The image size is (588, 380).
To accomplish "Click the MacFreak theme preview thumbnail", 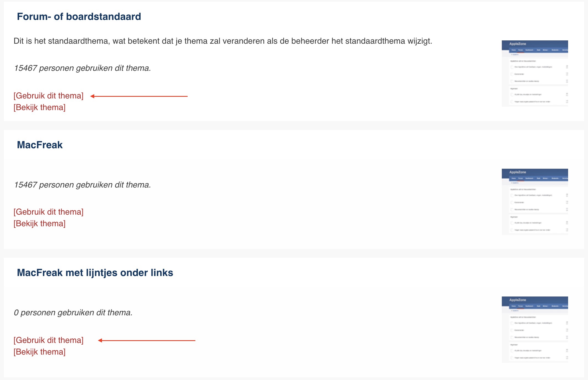I will click(x=535, y=202).
